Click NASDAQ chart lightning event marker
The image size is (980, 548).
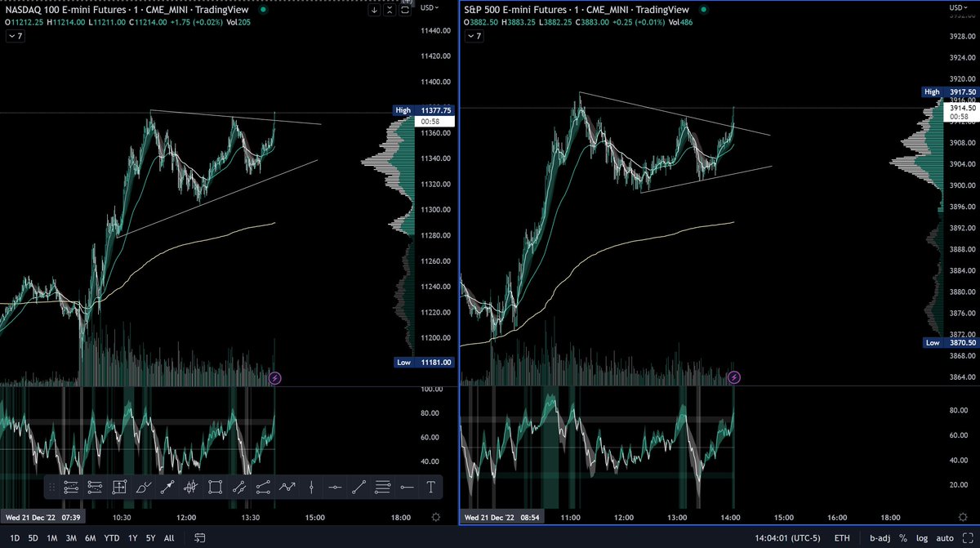click(x=275, y=377)
